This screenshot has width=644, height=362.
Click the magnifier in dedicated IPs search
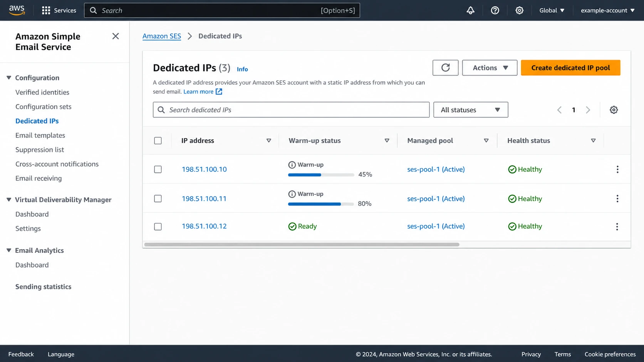[161, 110]
